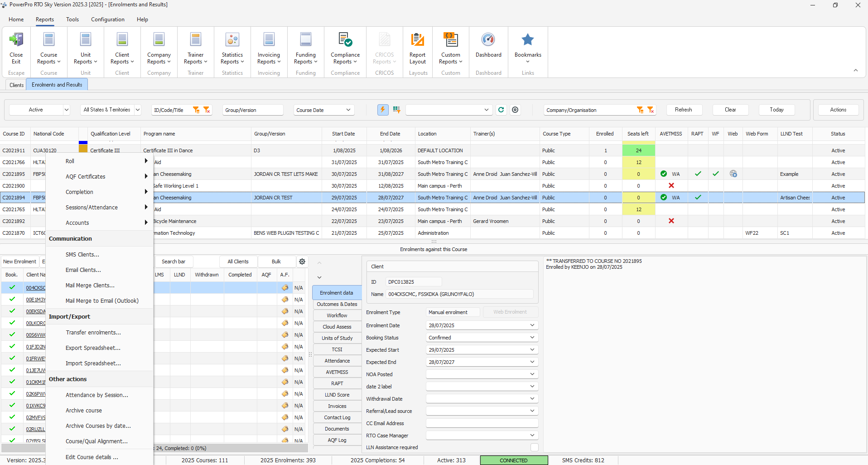Open the Active status dropdown
The width and height of the screenshot is (868, 465).
tap(66, 110)
